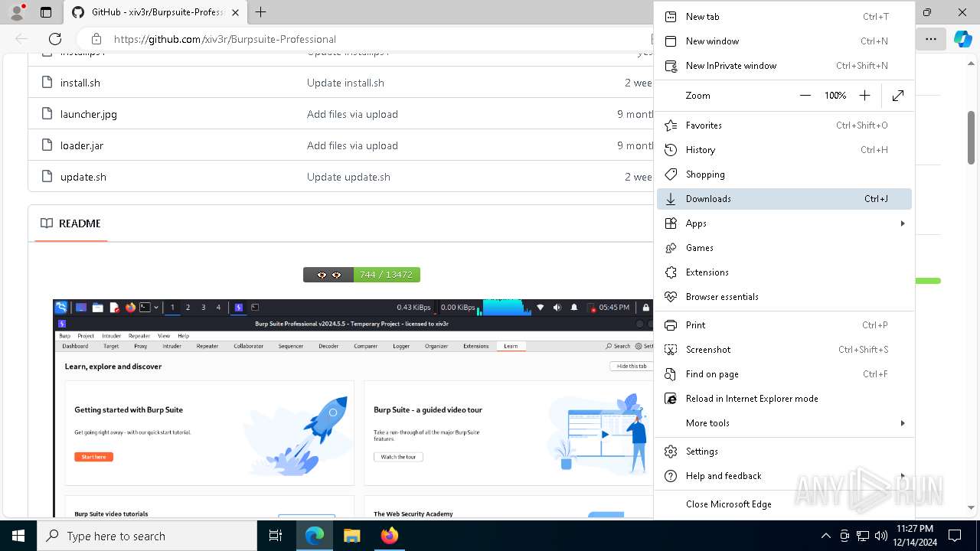This screenshot has width=980, height=551.
Task: Click the back navigation arrow
Action: (21, 39)
